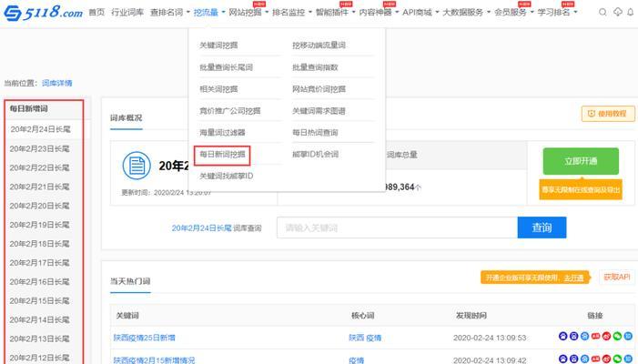Select 20年2月19日长尾 in sidebar
Viewport: 638px width, 364px height.
coord(39,225)
